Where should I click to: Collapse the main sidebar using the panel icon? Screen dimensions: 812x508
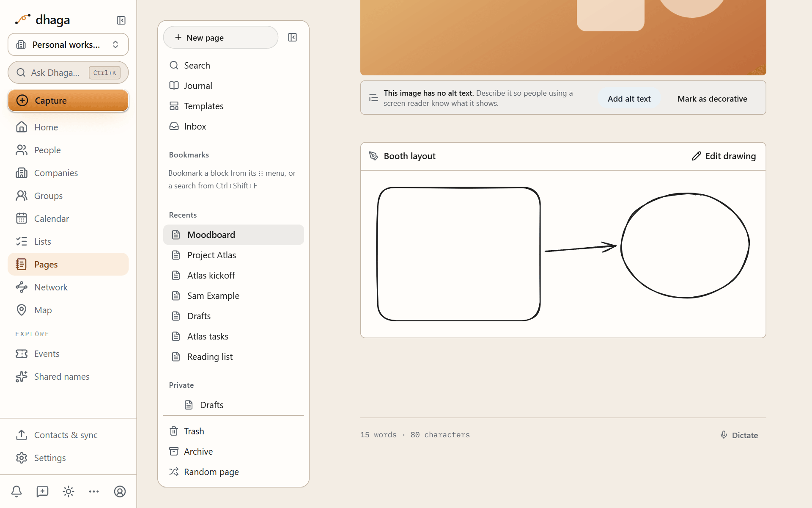[121, 20]
